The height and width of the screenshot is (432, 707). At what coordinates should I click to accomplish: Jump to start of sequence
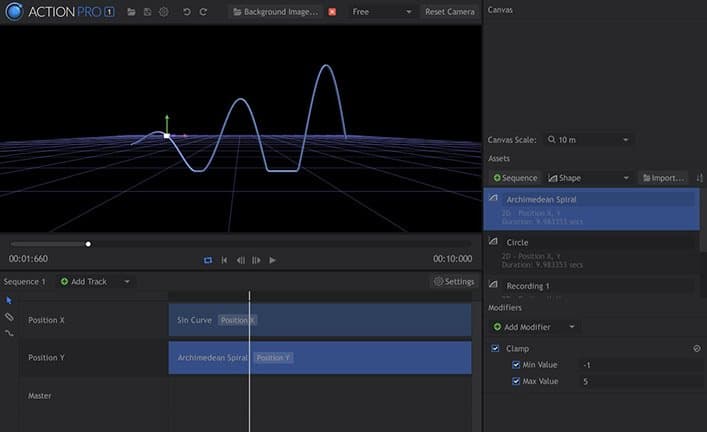[x=224, y=260]
